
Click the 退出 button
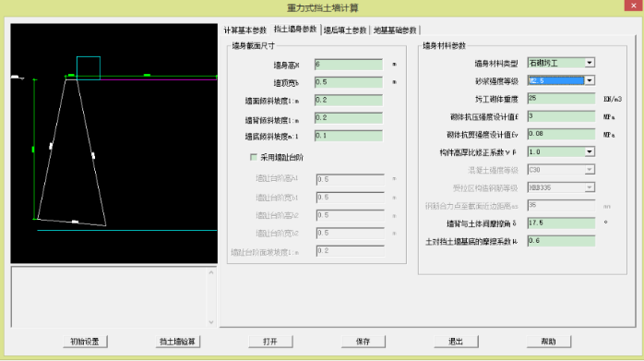click(x=456, y=342)
